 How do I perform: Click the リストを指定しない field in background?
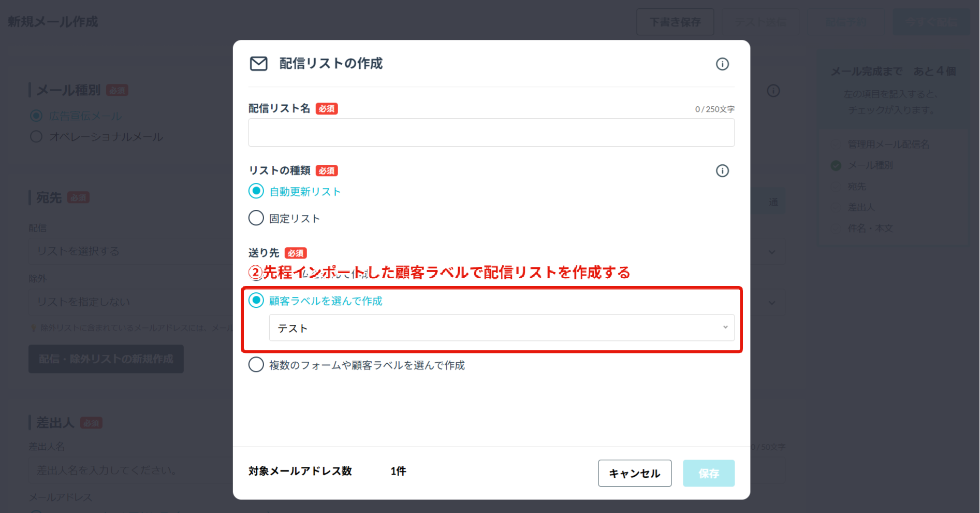130,302
